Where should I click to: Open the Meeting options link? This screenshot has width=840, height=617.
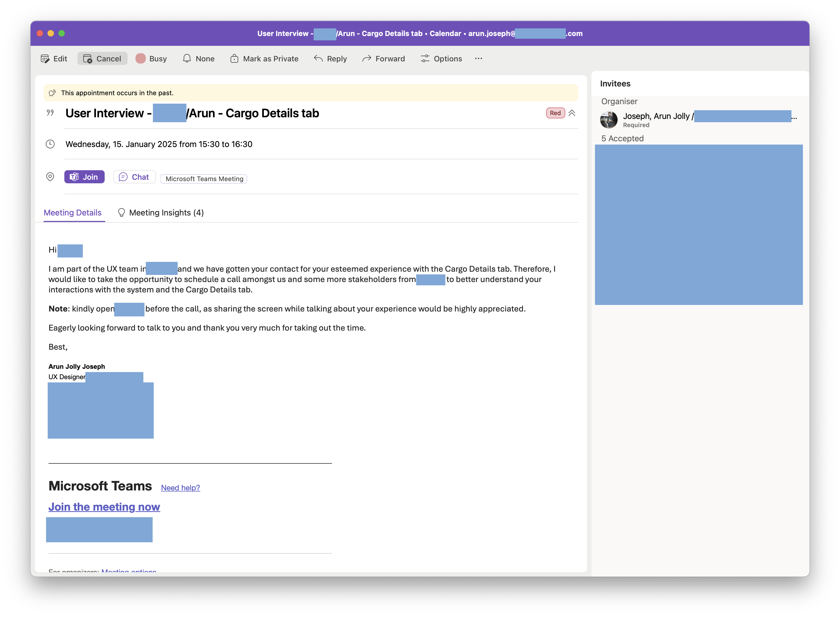click(x=129, y=571)
